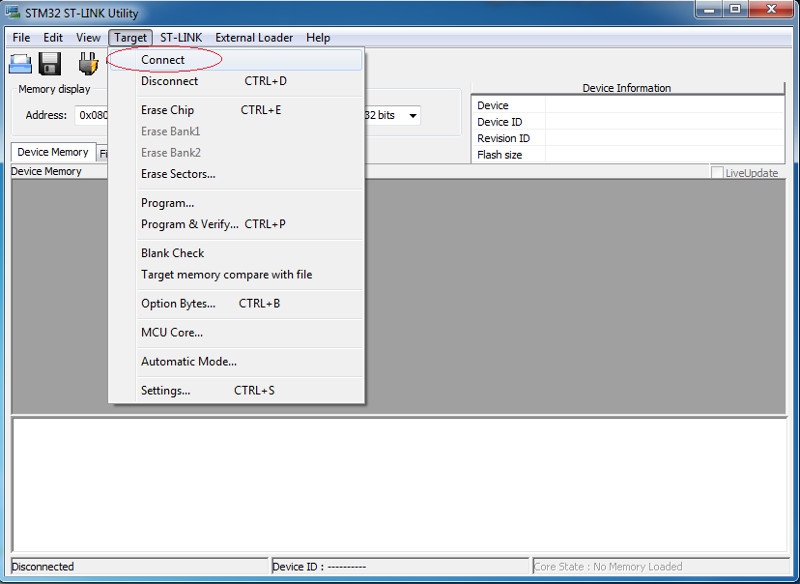Close the ST-LINK Utility window
Screen dimensions: 800x584
771,9
